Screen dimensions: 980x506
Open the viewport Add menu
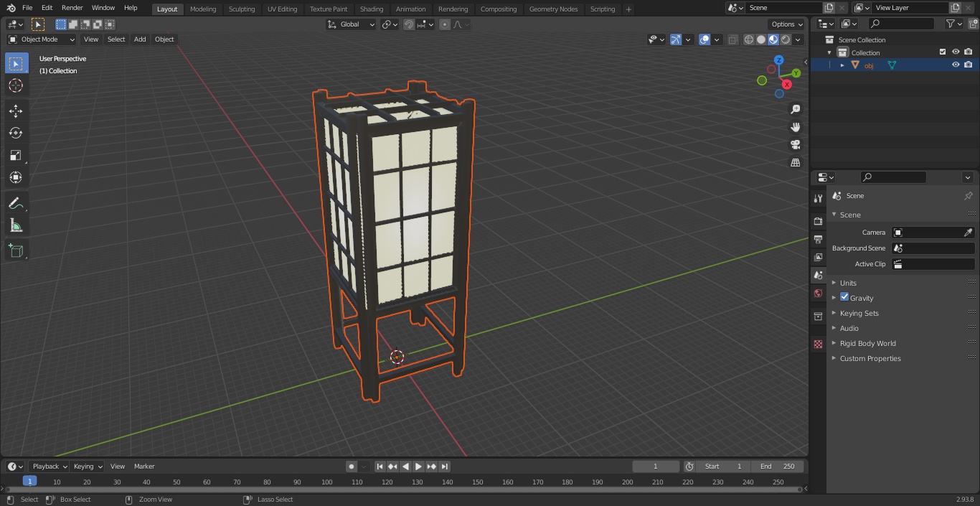tap(140, 39)
